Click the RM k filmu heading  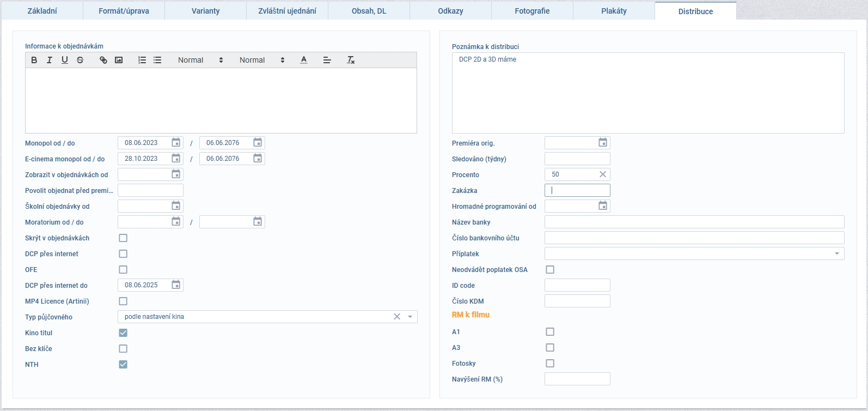coord(470,315)
